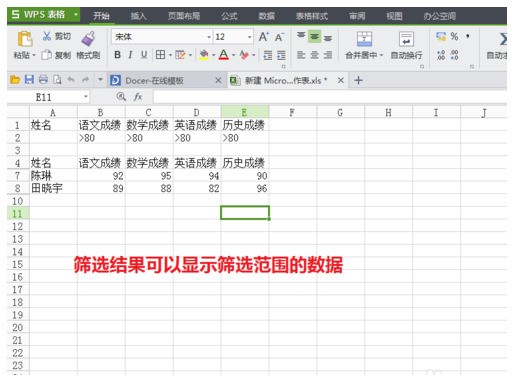This screenshot has height=375, width=529.
Task: Click increase indent icon
Action: point(281,55)
